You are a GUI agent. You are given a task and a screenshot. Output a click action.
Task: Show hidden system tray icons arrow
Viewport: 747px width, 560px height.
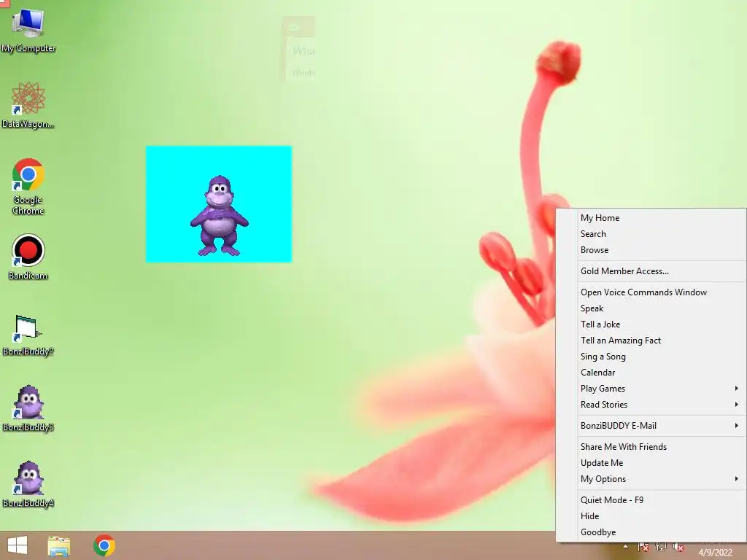point(625,546)
